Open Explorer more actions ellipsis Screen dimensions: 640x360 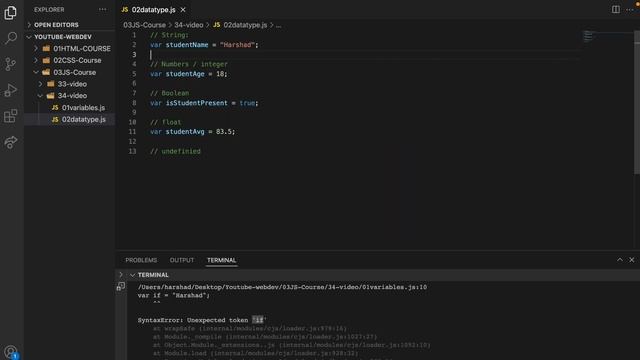point(102,9)
